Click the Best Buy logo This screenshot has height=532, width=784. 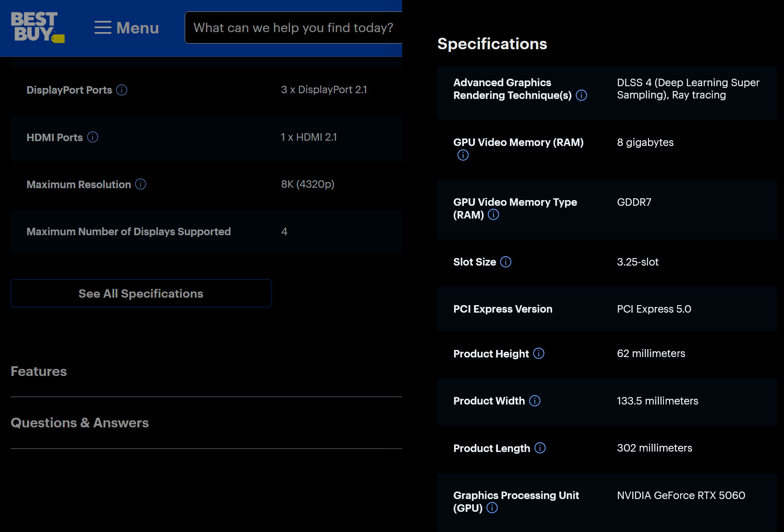(37, 27)
